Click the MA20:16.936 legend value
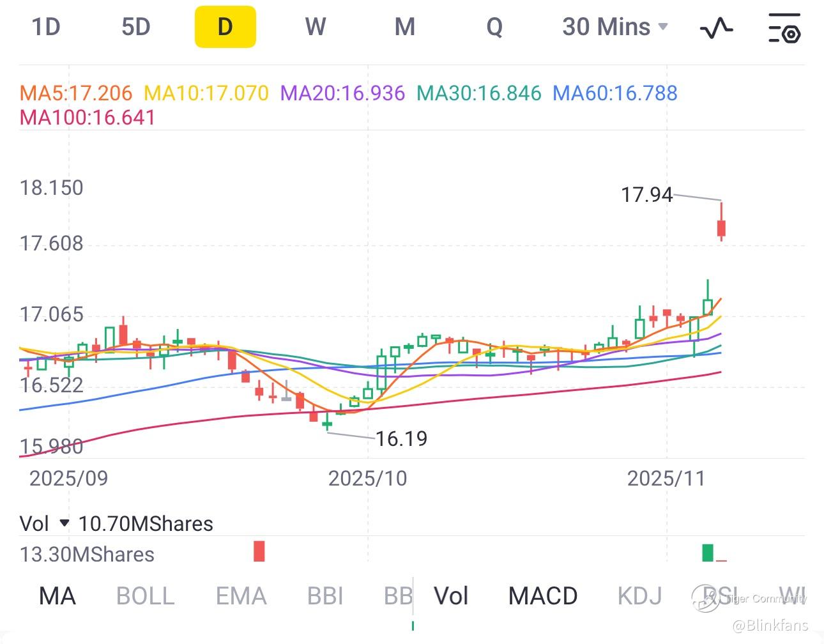The image size is (824, 644). 343,93
